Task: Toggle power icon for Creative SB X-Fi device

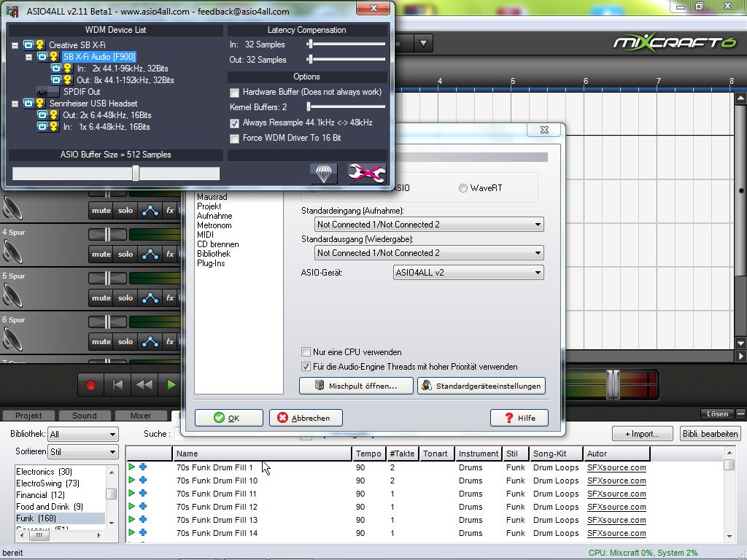Action: point(28,44)
